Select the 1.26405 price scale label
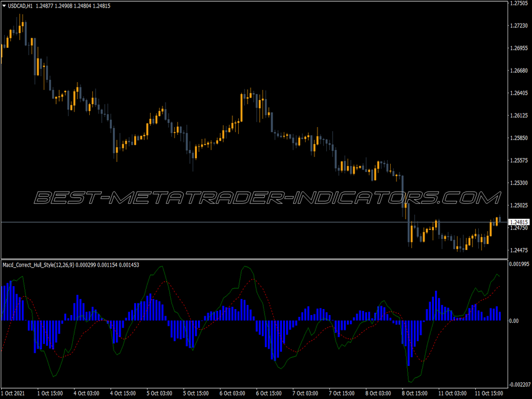532x399 pixels. (519, 93)
